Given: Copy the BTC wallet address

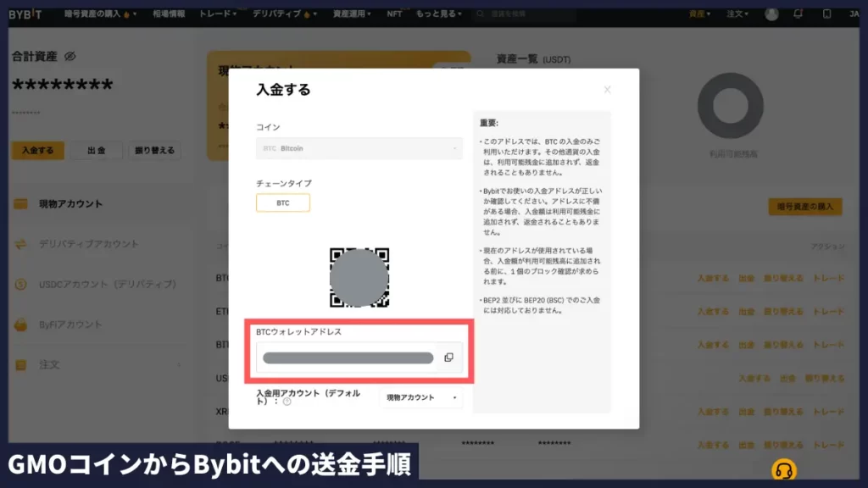Looking at the screenshot, I should [x=448, y=358].
